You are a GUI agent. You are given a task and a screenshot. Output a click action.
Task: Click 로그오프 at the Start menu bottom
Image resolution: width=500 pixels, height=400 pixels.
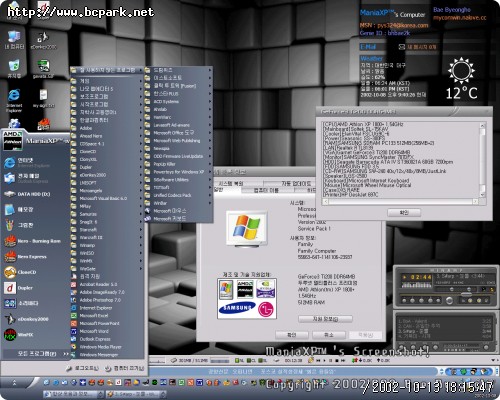(82, 368)
